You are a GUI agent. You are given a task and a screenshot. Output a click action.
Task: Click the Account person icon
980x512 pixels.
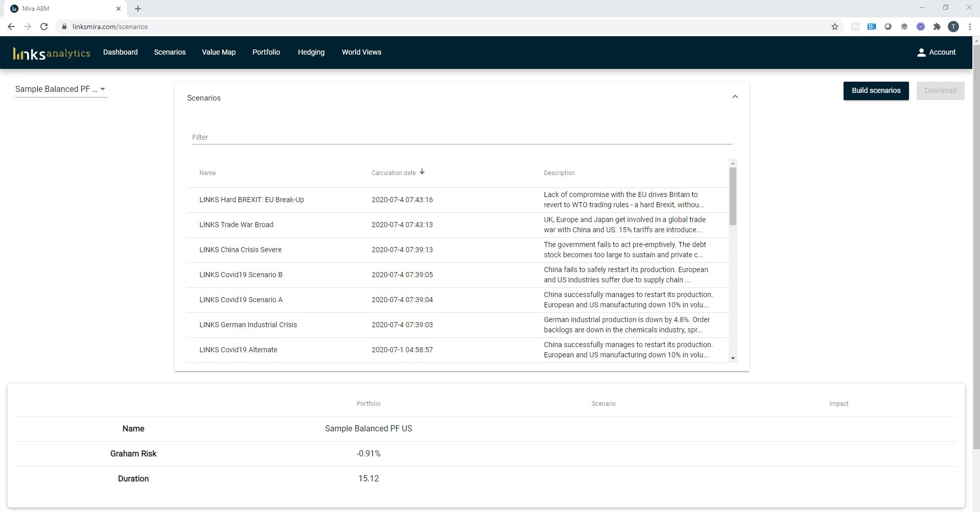(921, 52)
